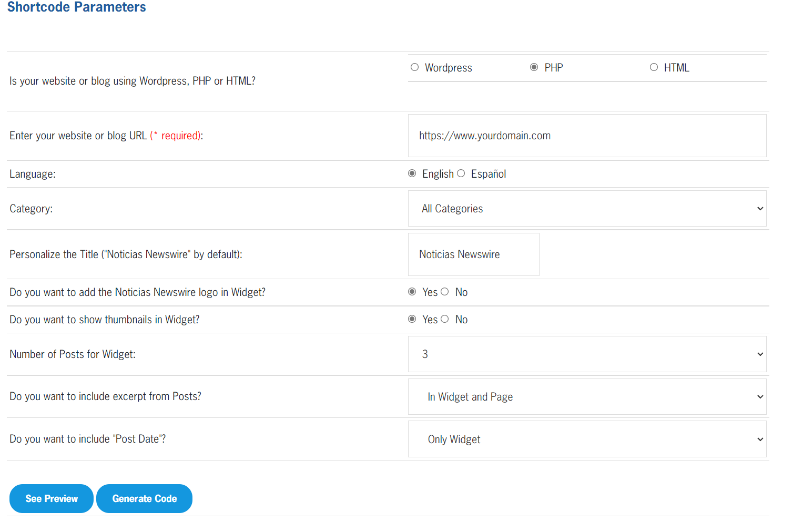Click the 'Personalize the Title' label text

coord(126,254)
